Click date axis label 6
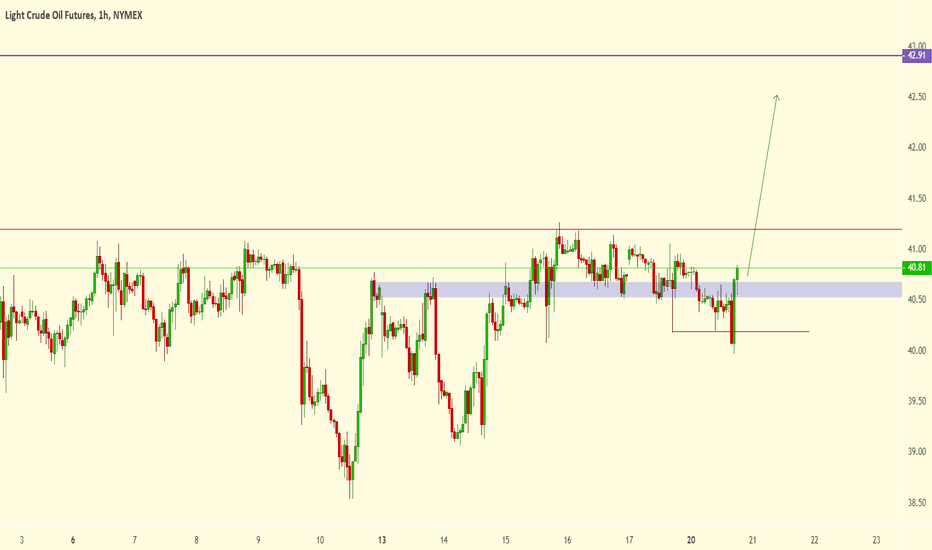The width and height of the screenshot is (932, 550). (73, 540)
